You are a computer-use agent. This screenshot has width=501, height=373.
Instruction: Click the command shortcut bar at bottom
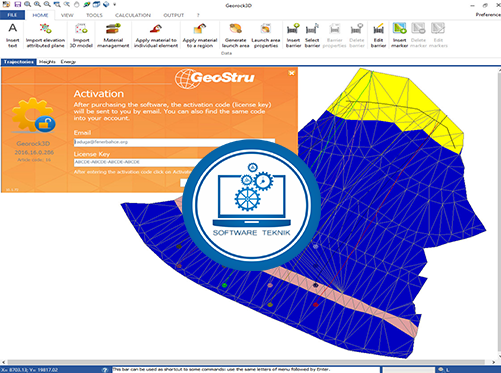pyautogui.click(x=246, y=369)
